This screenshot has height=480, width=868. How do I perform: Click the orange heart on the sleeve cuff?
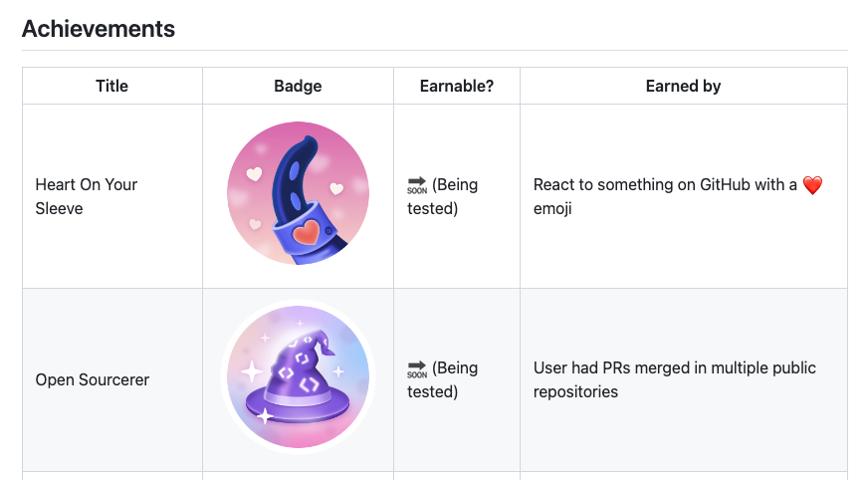point(310,233)
